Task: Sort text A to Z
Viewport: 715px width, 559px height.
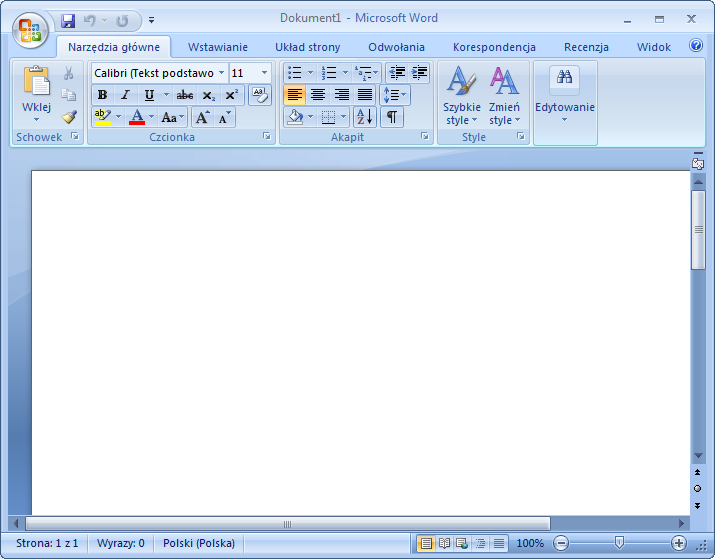Action: (x=365, y=117)
